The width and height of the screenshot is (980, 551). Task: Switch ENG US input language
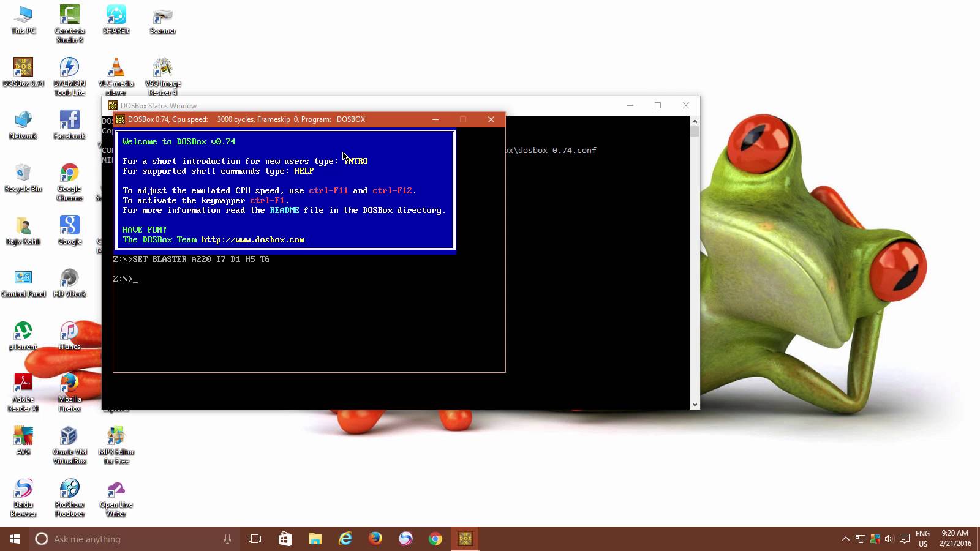(923, 539)
